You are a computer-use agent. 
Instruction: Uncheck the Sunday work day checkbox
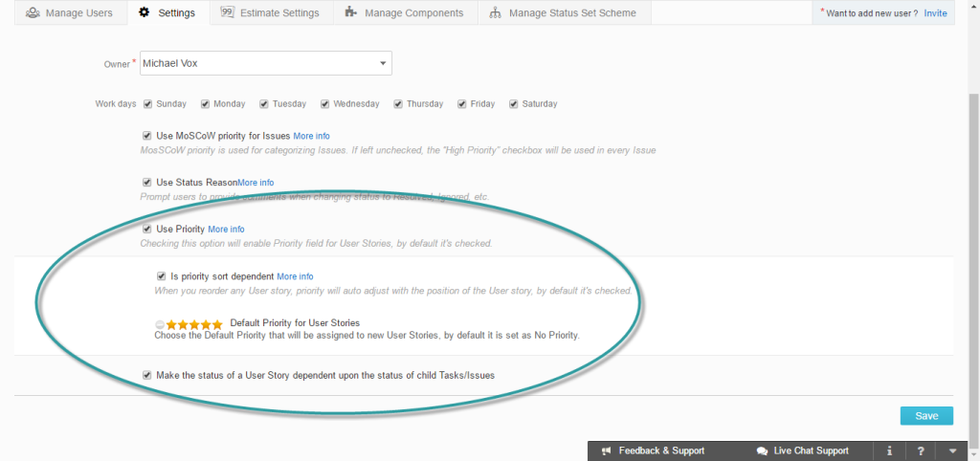click(147, 104)
